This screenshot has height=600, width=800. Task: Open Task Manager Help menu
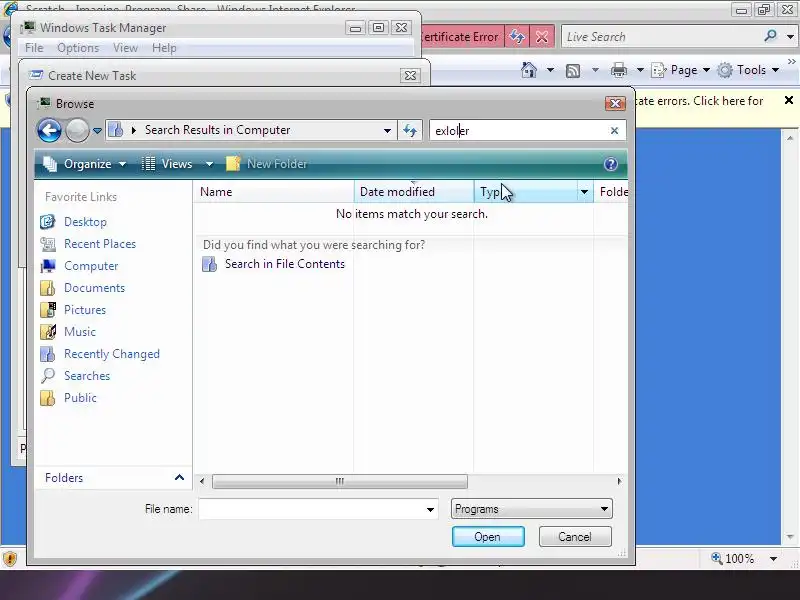click(164, 48)
